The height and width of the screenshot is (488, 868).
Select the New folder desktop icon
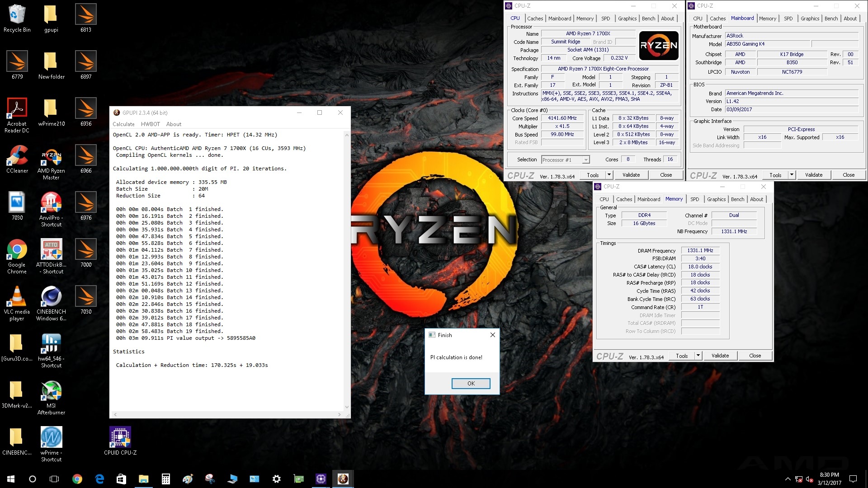point(51,65)
